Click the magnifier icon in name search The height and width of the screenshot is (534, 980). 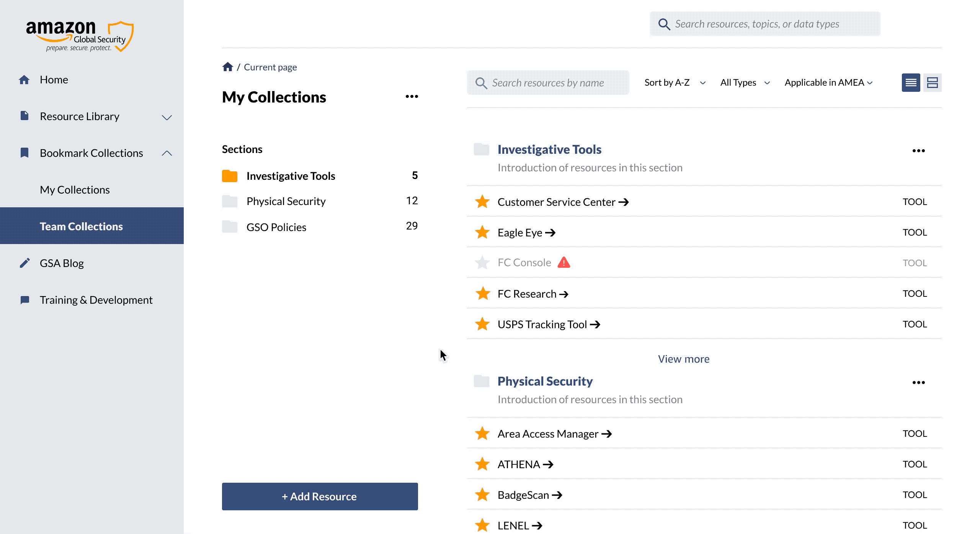pyautogui.click(x=481, y=83)
